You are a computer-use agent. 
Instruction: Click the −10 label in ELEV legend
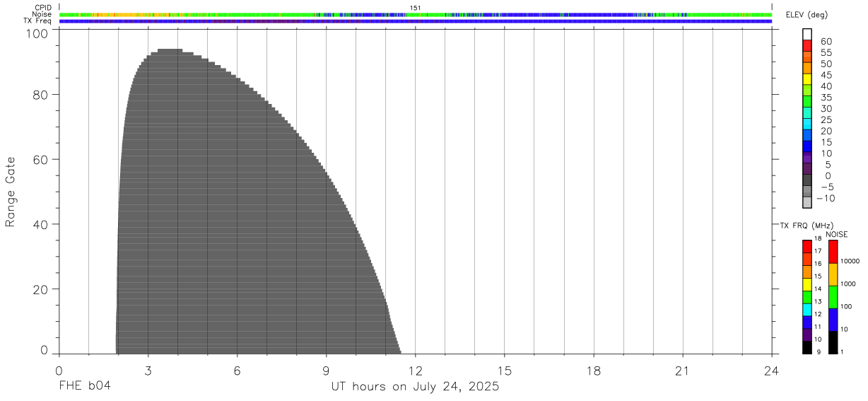click(826, 199)
